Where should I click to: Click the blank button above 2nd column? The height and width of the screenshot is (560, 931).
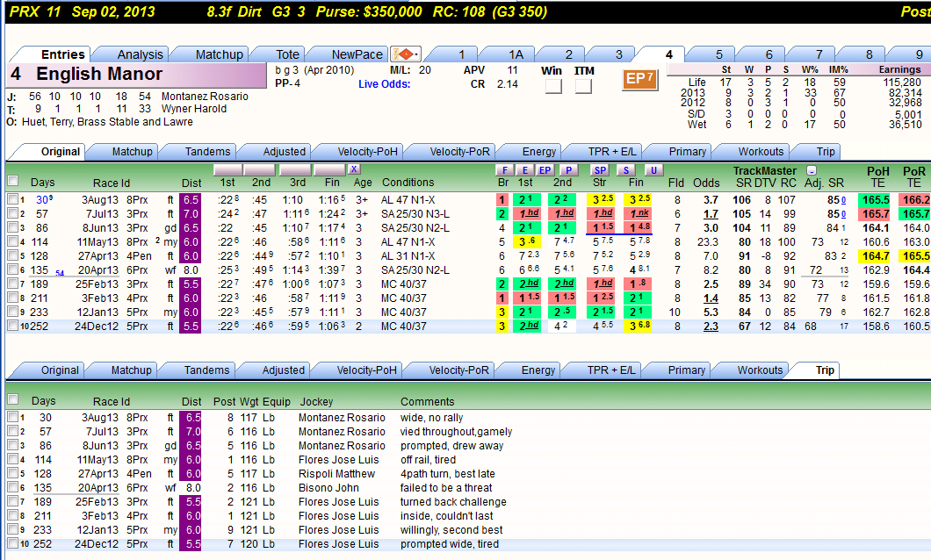tap(259, 170)
